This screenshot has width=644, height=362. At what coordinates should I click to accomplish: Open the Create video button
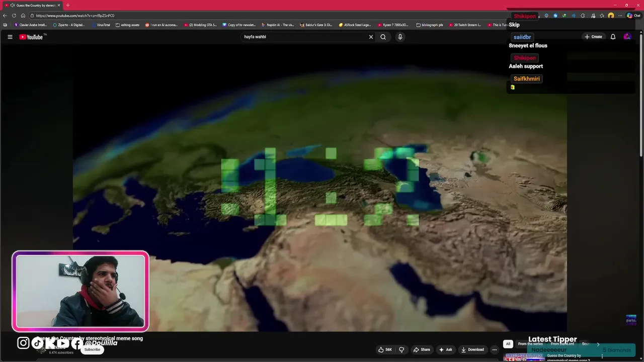(x=593, y=37)
